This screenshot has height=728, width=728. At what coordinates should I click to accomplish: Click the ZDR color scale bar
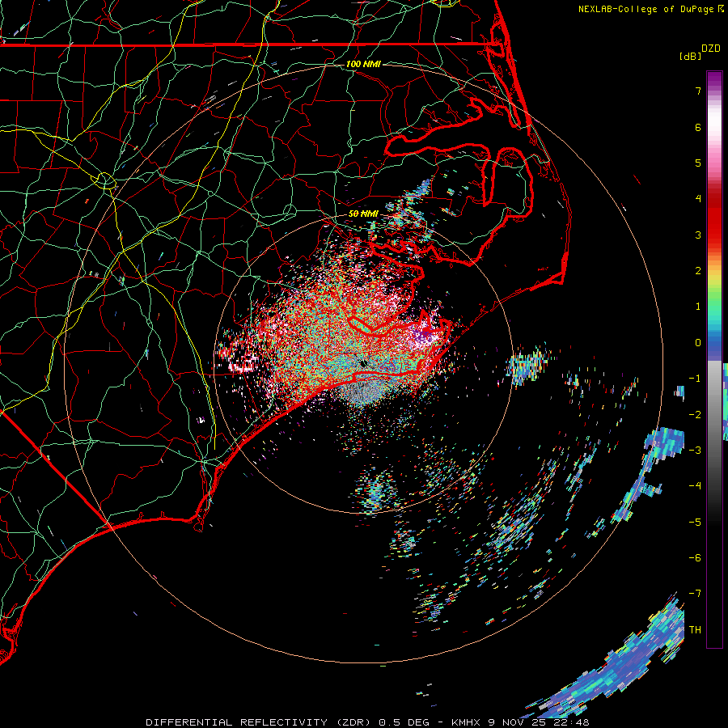[x=714, y=359]
